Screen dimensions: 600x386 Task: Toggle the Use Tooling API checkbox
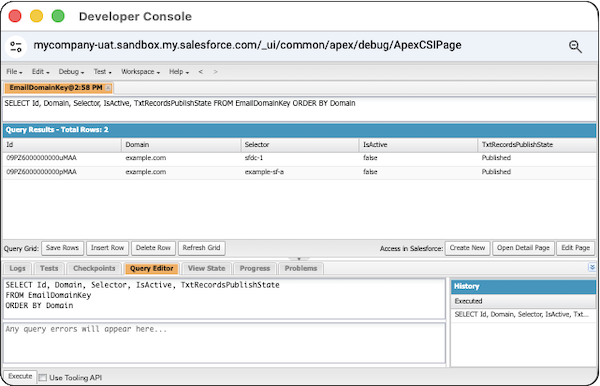coord(43,378)
